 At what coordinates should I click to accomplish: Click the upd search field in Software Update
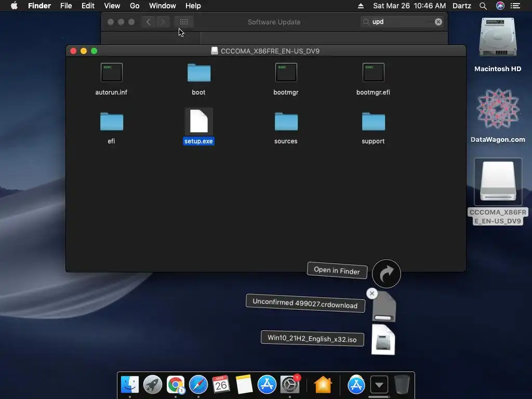(402, 22)
